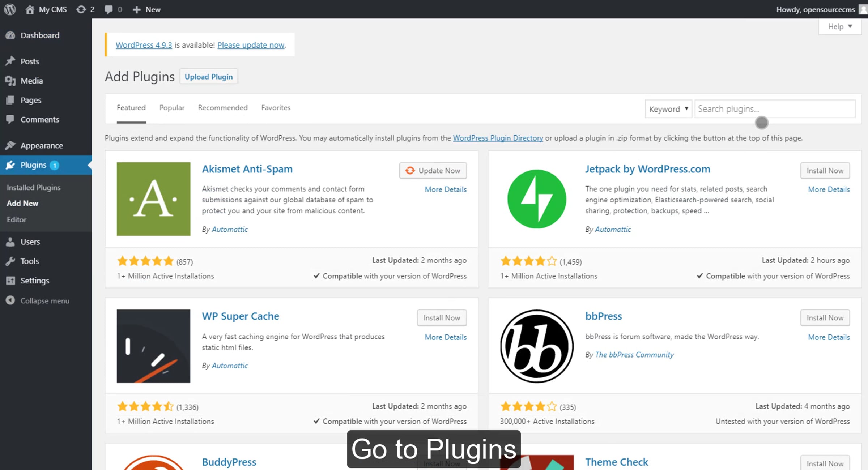
Task: Expand the Help dropdown panel
Action: (x=840, y=26)
